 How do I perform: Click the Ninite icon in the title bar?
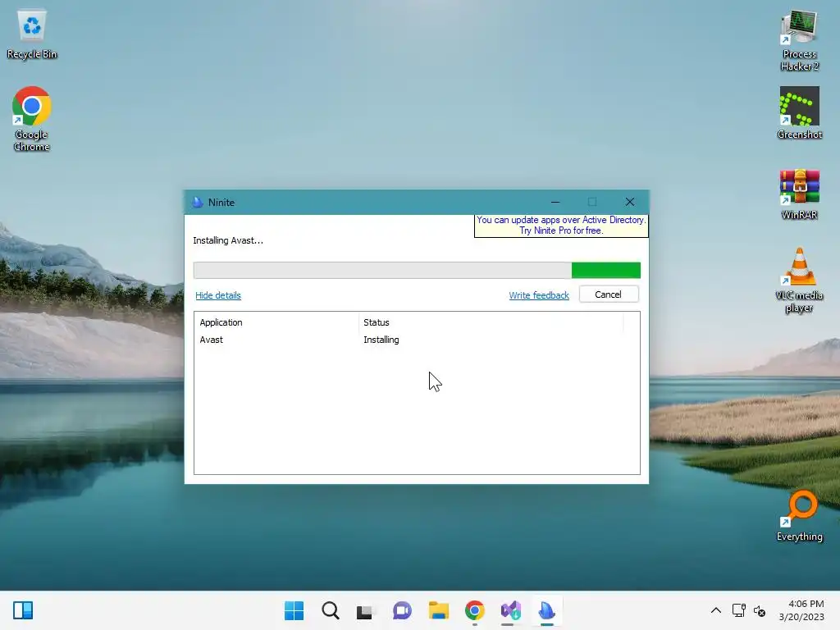point(198,203)
